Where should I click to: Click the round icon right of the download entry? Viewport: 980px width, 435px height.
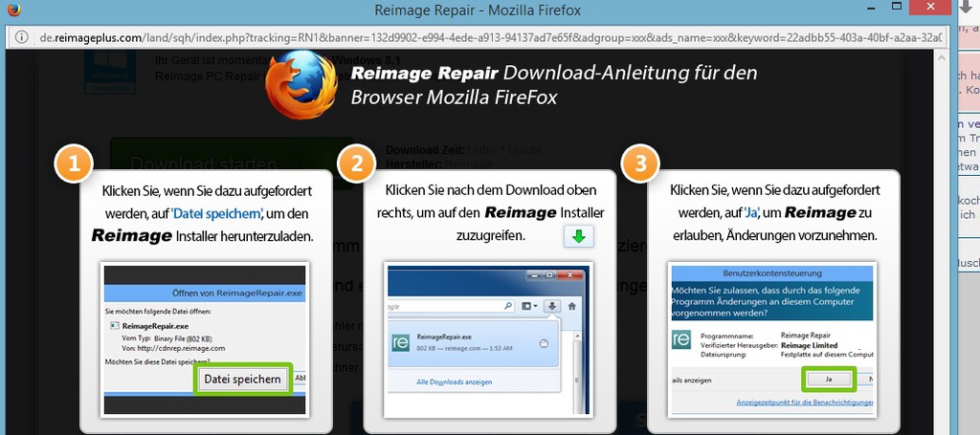click(x=544, y=343)
